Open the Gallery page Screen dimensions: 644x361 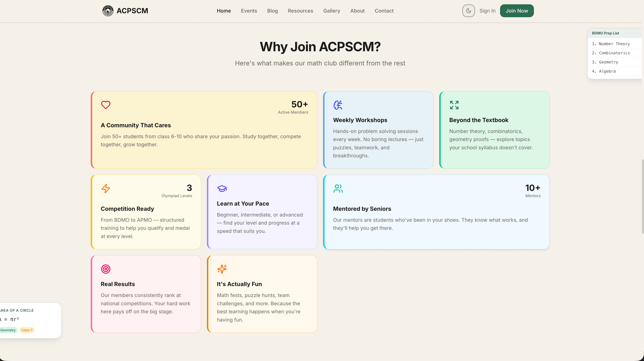point(332,11)
